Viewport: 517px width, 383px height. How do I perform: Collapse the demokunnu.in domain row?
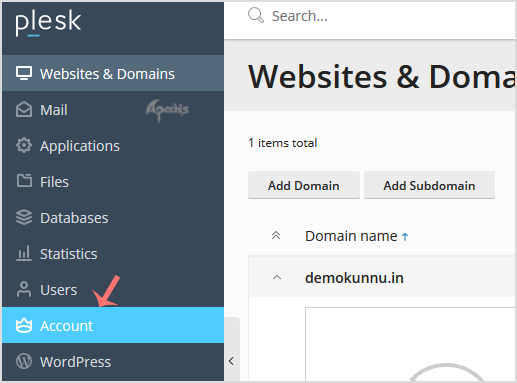point(277,277)
